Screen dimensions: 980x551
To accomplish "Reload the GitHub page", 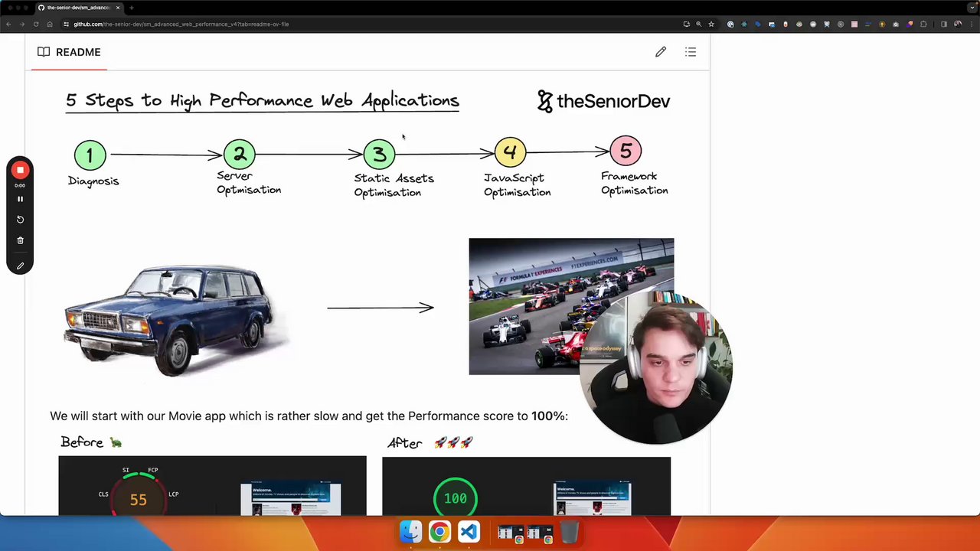I will (36, 24).
